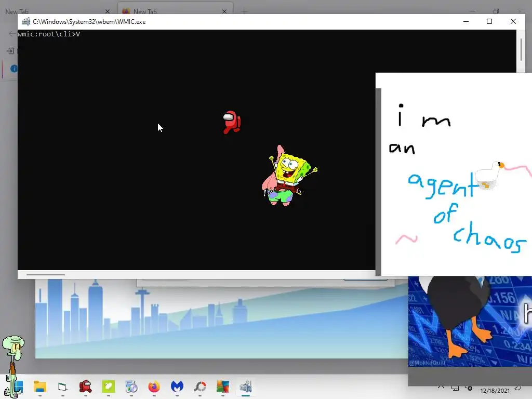Click the city skyline wallpaper image
Image resolution: width=532 pixels, height=399 pixels.
tap(221, 319)
